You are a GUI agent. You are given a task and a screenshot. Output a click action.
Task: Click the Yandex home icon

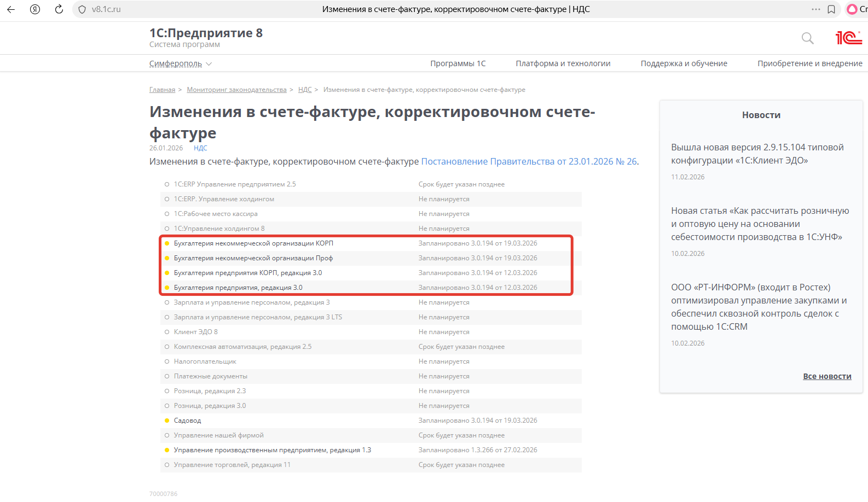35,9
